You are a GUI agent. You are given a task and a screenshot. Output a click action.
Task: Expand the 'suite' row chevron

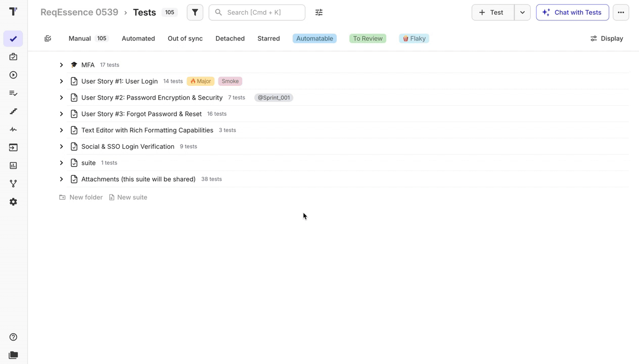(61, 163)
